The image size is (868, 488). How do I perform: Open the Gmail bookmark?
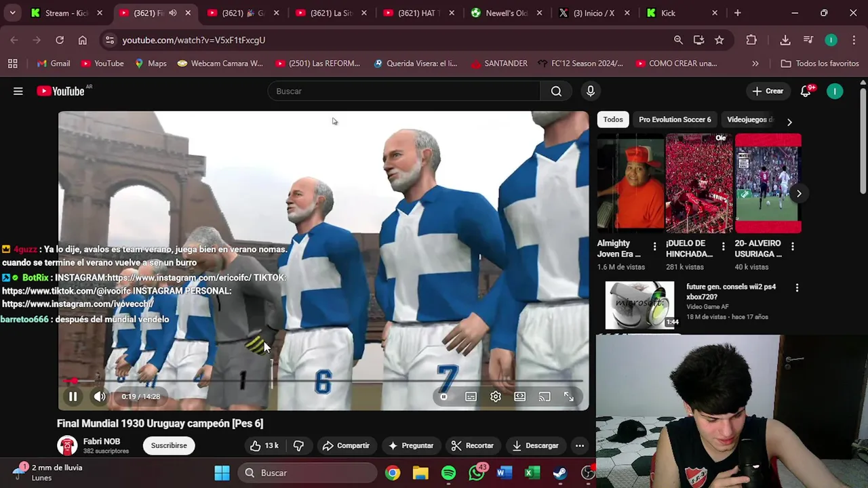click(x=54, y=63)
